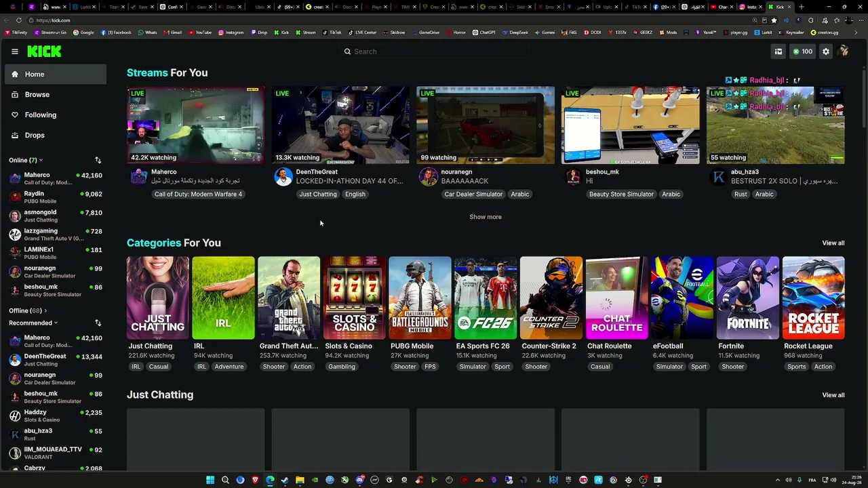Screen dimensions: 868x488
Task: Click the Show more streams button
Action: pos(486,217)
